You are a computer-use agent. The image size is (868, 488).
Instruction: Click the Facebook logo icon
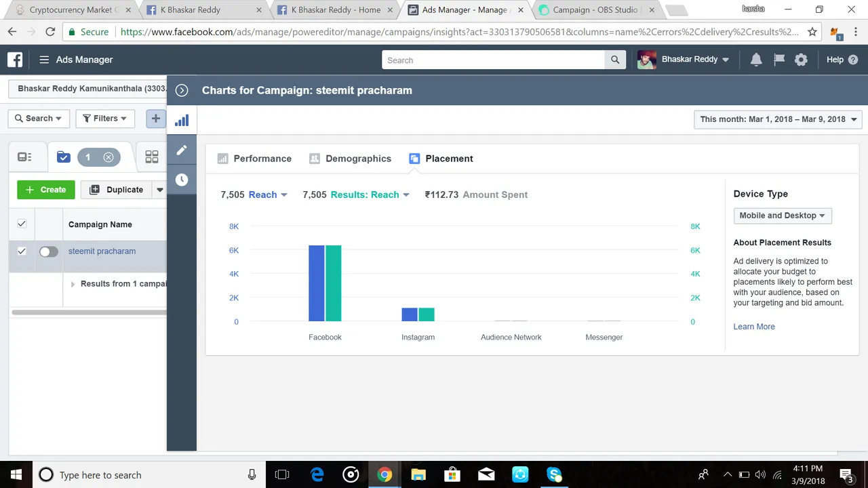[15, 60]
